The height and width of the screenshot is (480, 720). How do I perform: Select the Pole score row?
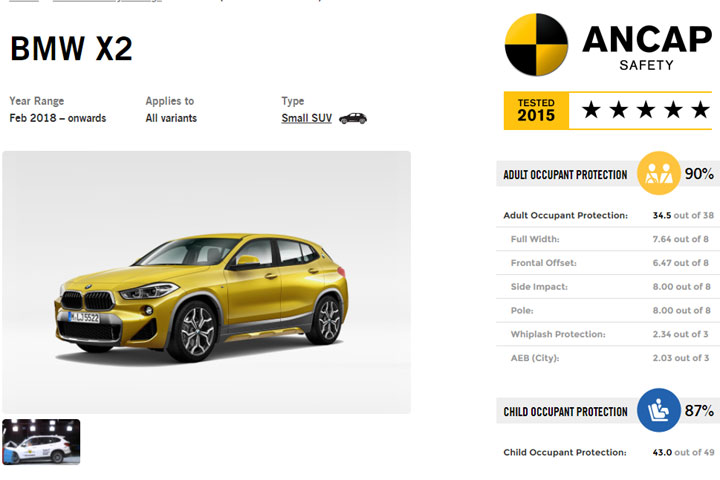tap(610, 311)
